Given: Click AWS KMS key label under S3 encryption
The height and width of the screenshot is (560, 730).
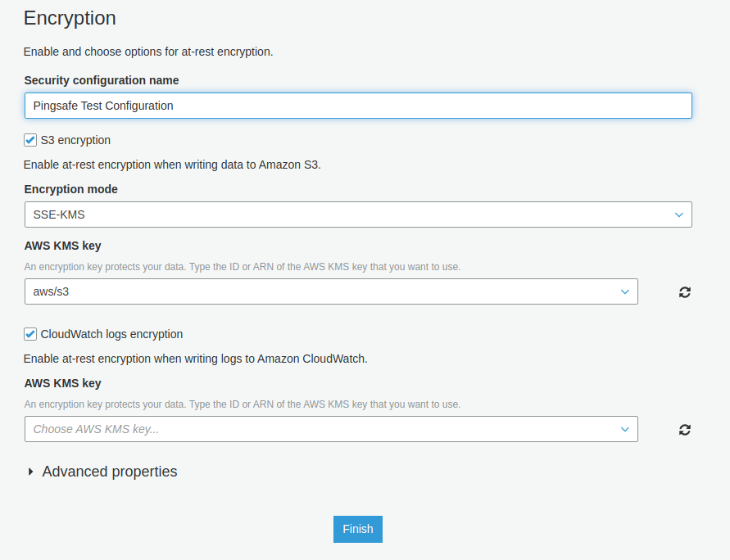Looking at the screenshot, I should click(63, 246).
